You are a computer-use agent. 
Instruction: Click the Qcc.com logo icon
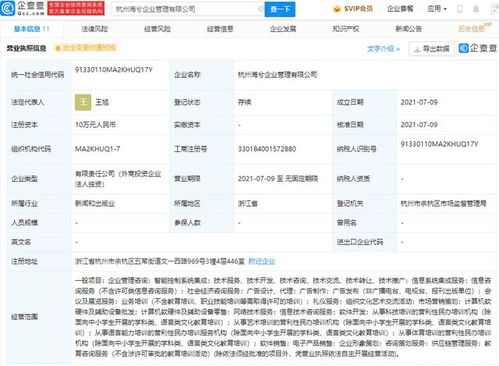coord(8,8)
